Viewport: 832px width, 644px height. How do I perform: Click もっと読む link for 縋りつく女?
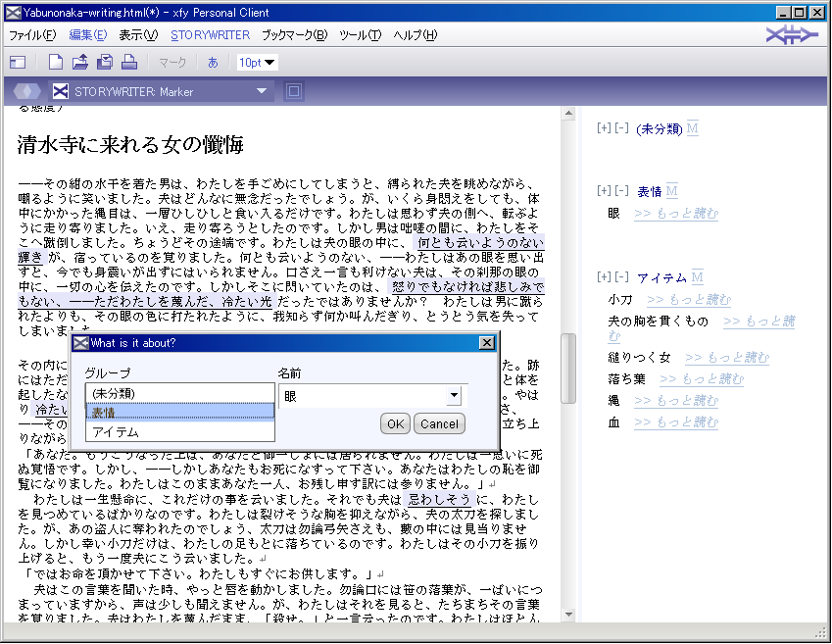[727, 358]
